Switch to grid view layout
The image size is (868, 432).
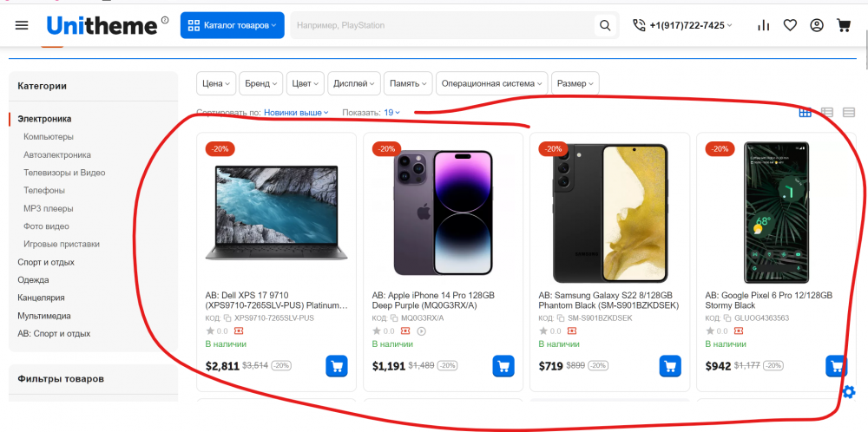(806, 112)
